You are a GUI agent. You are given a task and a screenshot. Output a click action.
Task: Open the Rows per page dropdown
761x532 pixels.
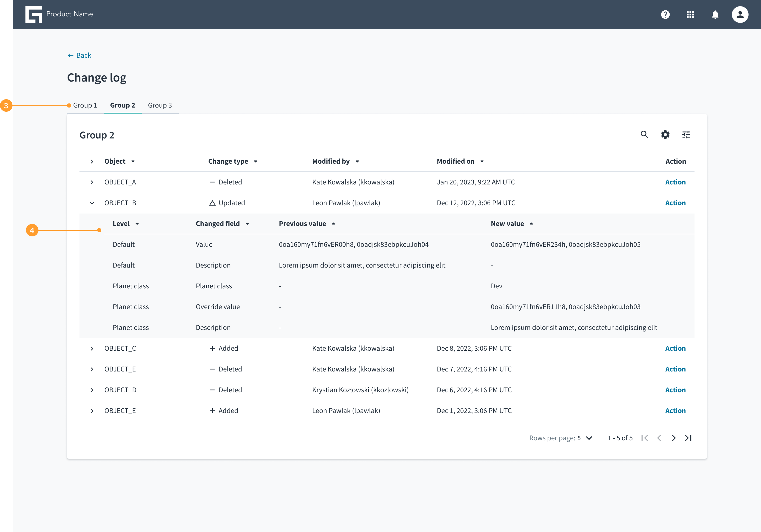tap(585, 438)
